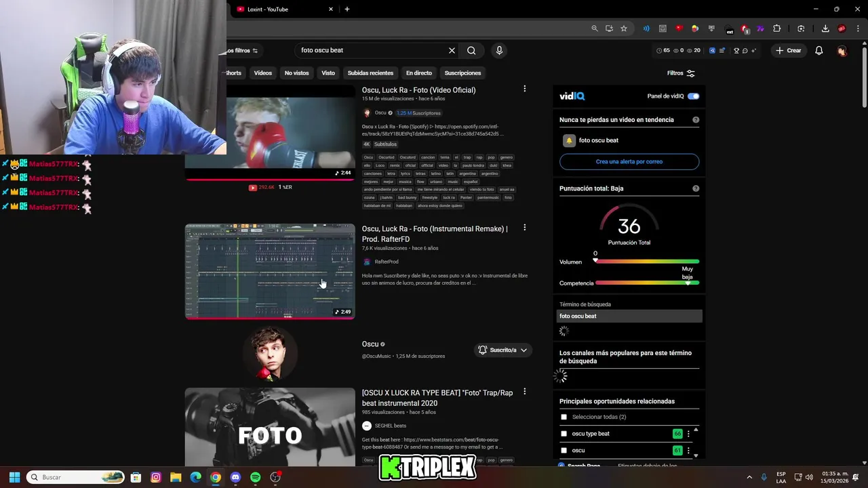The width and height of the screenshot is (868, 488).
Task: Click the 'Competencia' score bar
Action: [647, 283]
